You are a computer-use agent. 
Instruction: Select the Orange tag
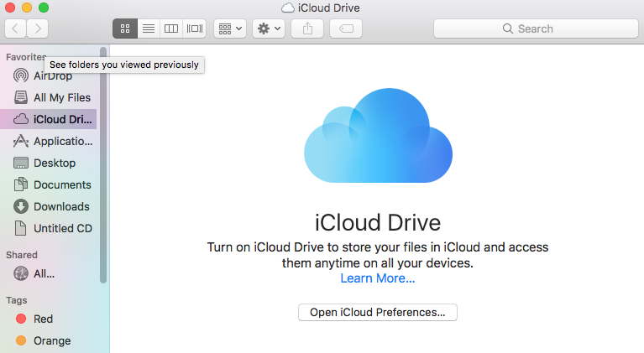click(x=49, y=340)
